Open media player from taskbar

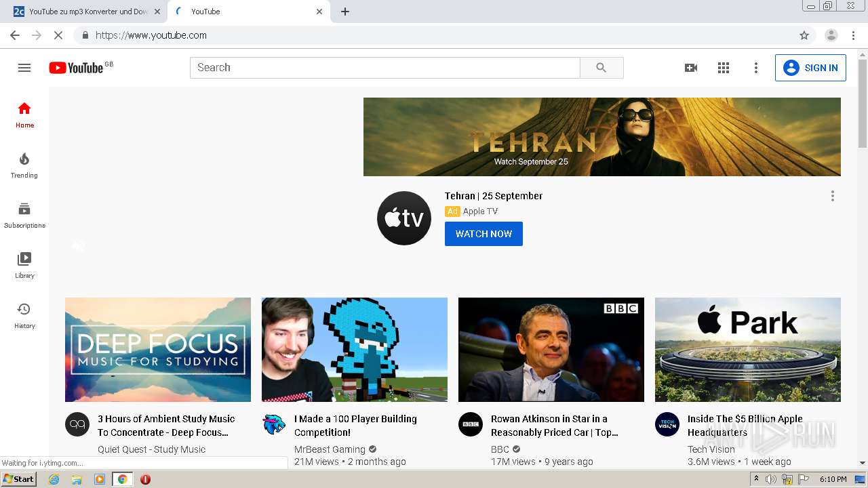pyautogui.click(x=100, y=479)
